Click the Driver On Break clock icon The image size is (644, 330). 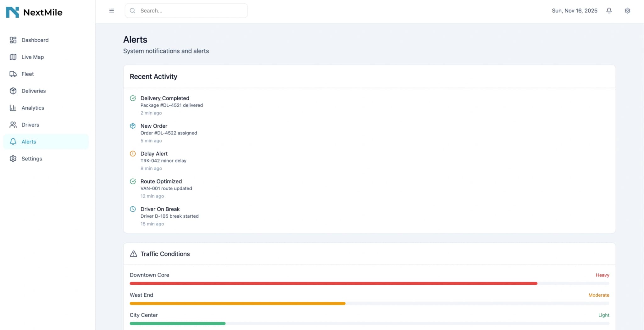pos(133,209)
